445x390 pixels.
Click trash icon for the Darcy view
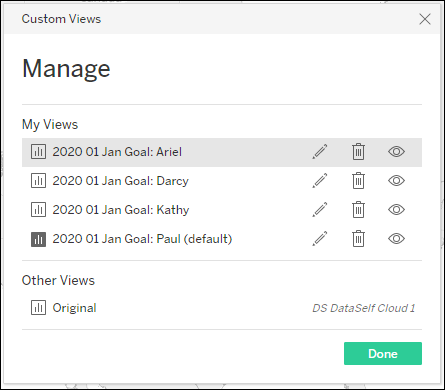click(358, 181)
